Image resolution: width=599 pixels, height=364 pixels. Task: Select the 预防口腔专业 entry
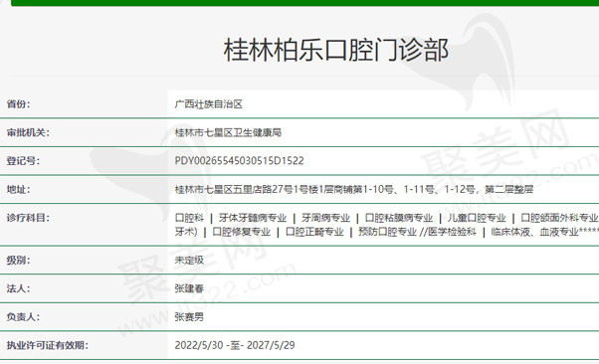click(387, 232)
